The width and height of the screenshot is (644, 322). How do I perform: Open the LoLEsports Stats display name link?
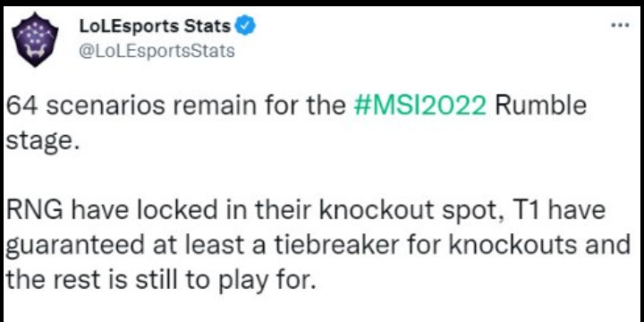pos(154,27)
